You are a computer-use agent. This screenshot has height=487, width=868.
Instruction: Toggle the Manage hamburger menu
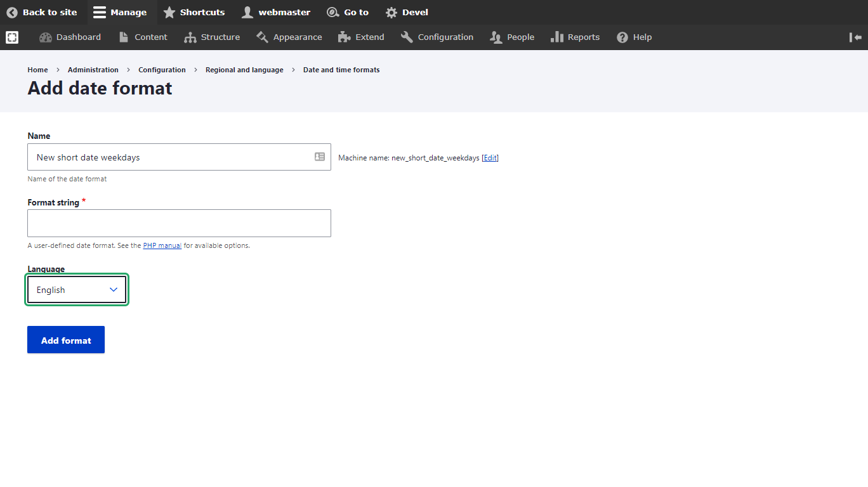point(99,12)
